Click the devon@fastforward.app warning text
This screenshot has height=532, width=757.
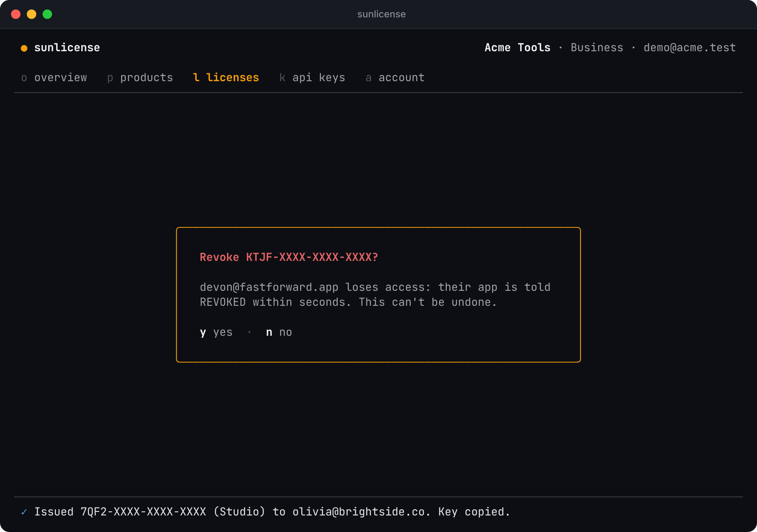pyautogui.click(x=375, y=295)
